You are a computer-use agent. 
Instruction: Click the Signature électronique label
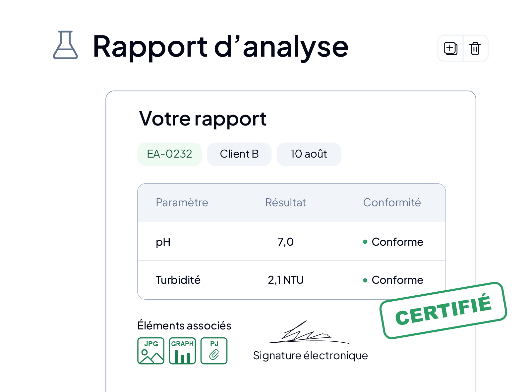[x=311, y=356]
